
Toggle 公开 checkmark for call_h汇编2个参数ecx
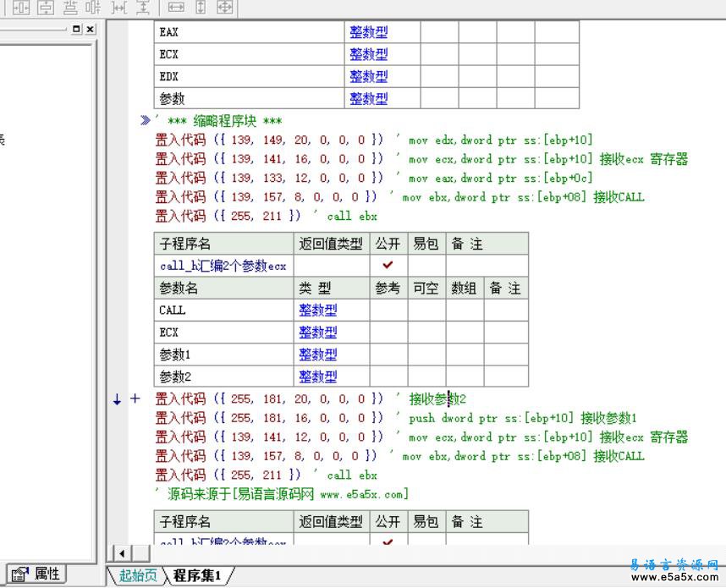point(388,266)
